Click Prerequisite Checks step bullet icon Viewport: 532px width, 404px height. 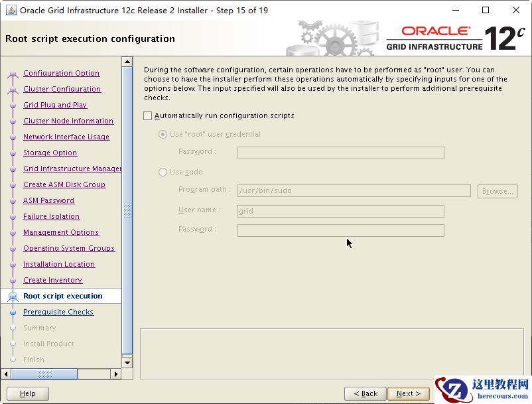(x=13, y=312)
